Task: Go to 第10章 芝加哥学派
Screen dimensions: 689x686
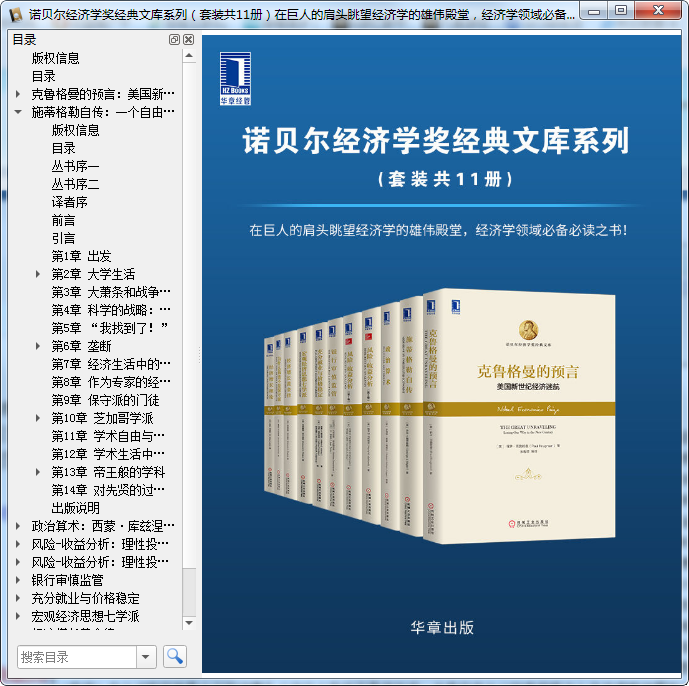Action: [x=102, y=418]
